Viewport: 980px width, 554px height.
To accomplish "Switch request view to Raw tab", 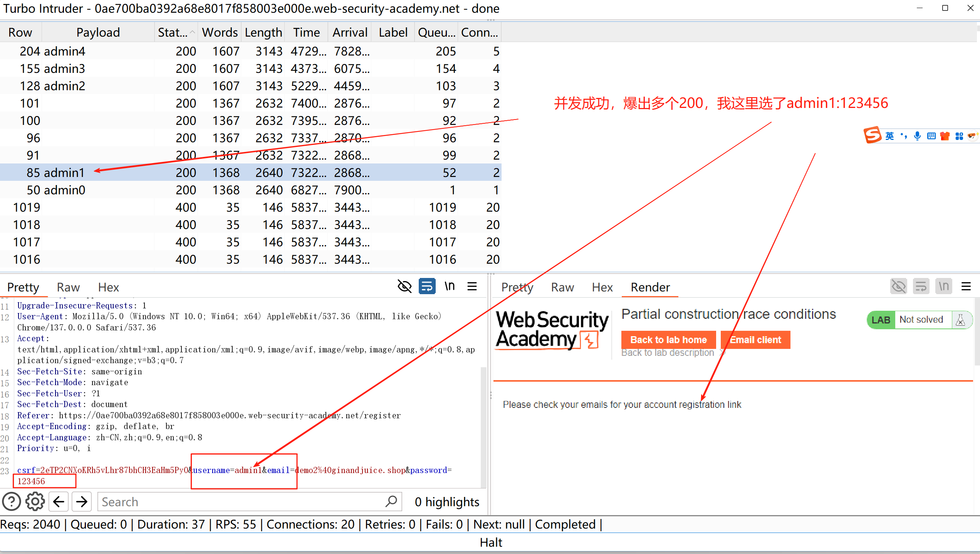I will click(x=68, y=287).
